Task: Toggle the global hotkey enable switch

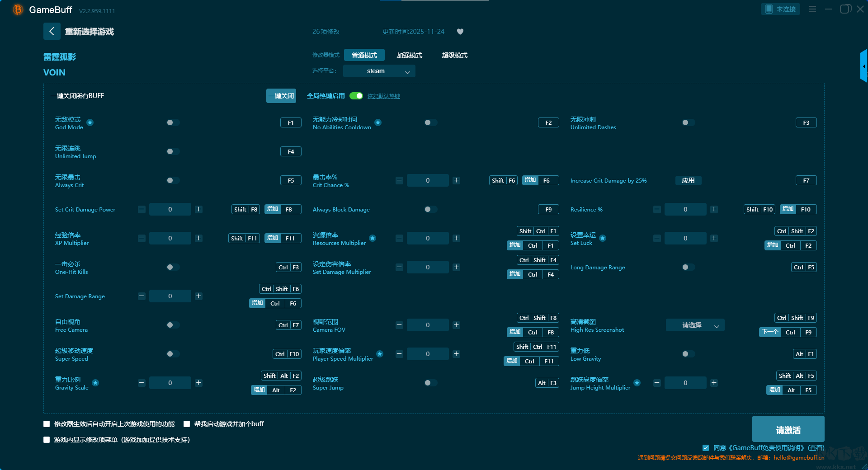Action: pyautogui.click(x=356, y=96)
